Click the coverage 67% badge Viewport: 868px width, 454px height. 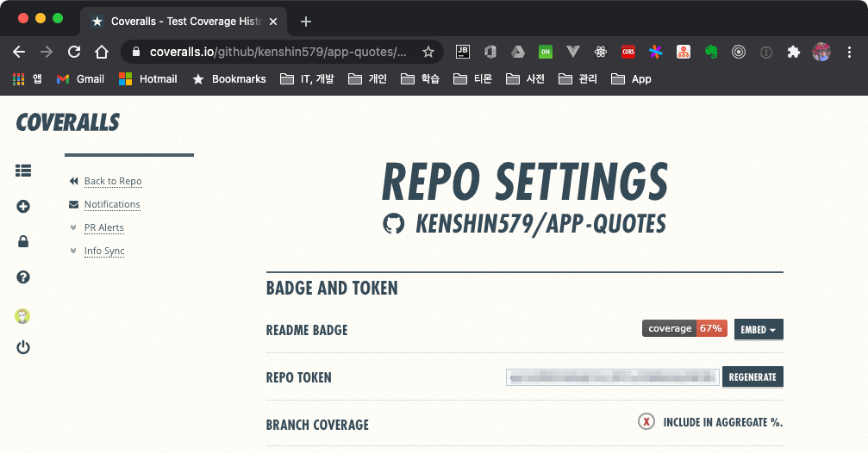pyautogui.click(x=684, y=328)
